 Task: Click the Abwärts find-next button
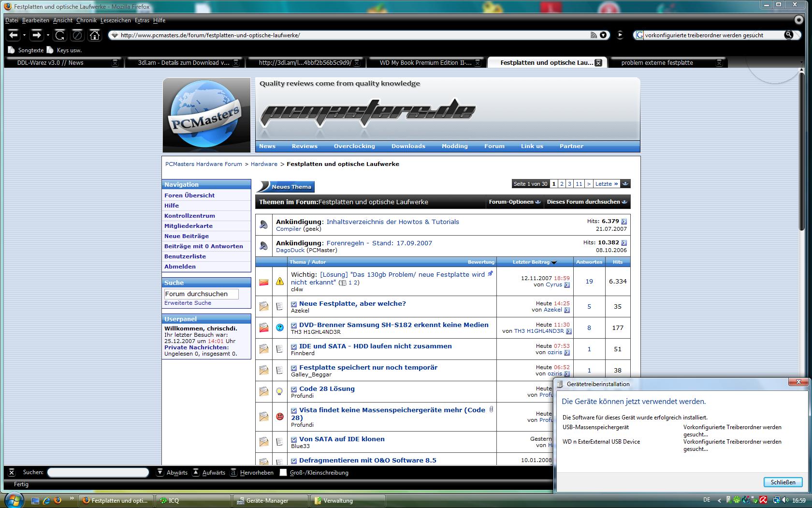pyautogui.click(x=173, y=473)
